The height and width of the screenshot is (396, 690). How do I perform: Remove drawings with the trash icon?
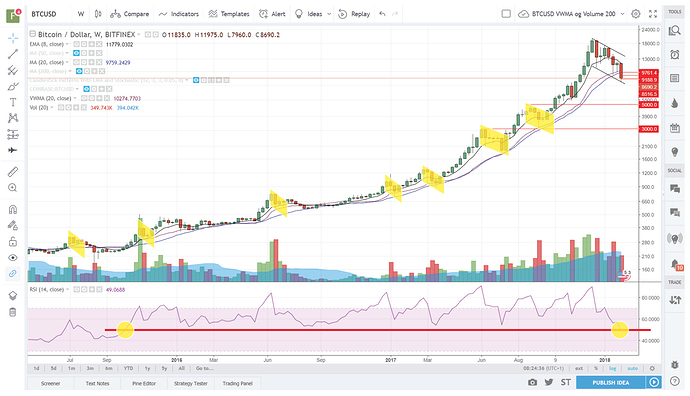pyautogui.click(x=13, y=312)
